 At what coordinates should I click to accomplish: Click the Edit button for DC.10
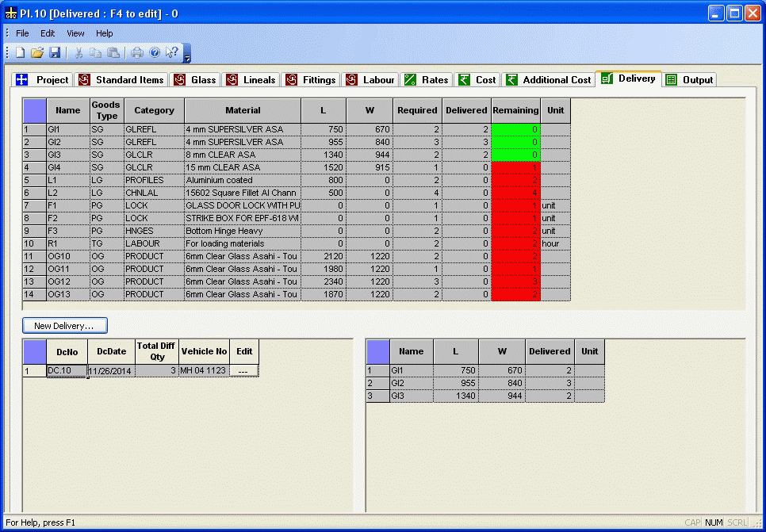point(244,371)
